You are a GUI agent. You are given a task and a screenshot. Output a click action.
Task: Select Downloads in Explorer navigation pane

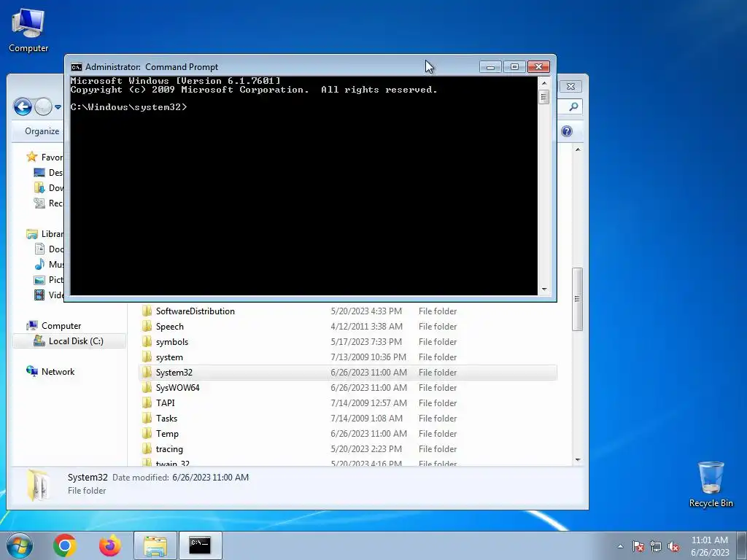49,187
